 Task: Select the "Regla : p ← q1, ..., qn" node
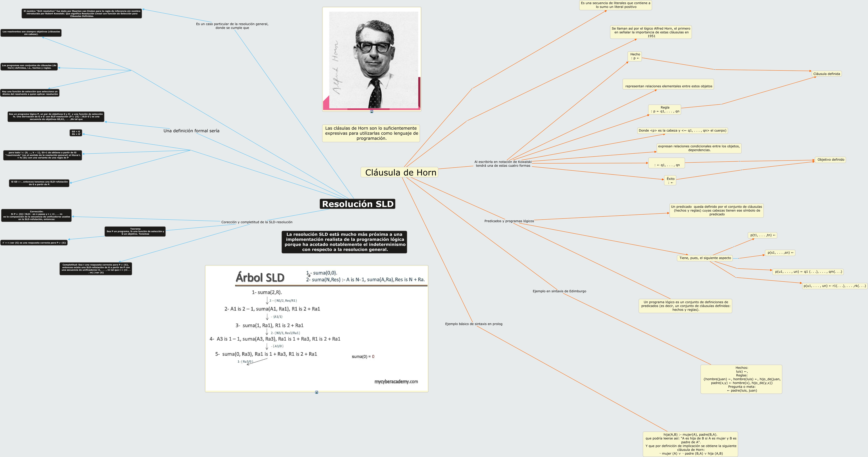tap(664, 109)
